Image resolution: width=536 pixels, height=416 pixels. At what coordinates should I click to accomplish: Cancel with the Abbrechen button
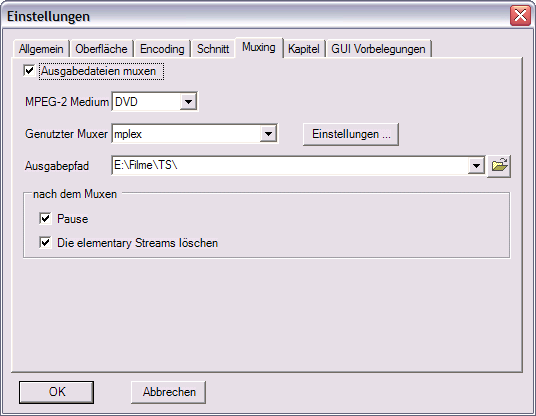(169, 392)
